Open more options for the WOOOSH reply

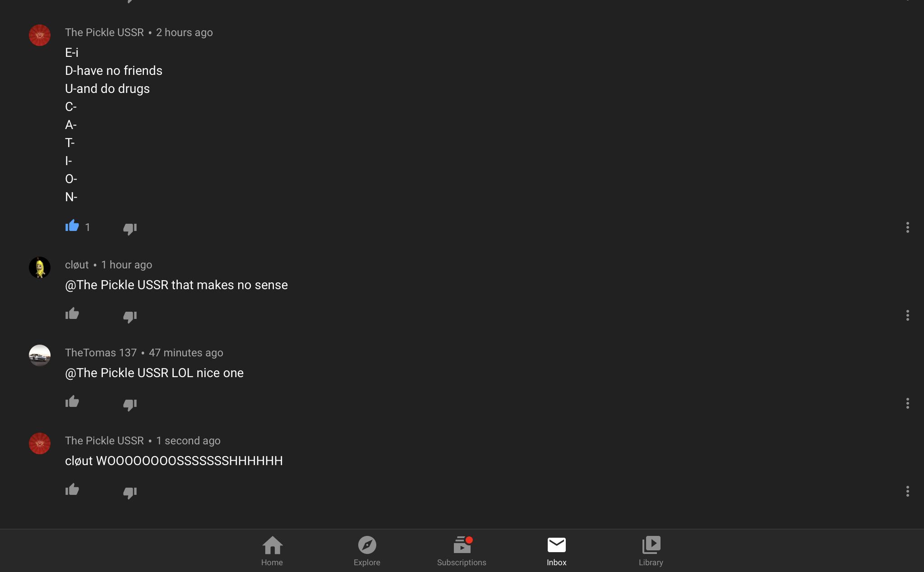907,491
